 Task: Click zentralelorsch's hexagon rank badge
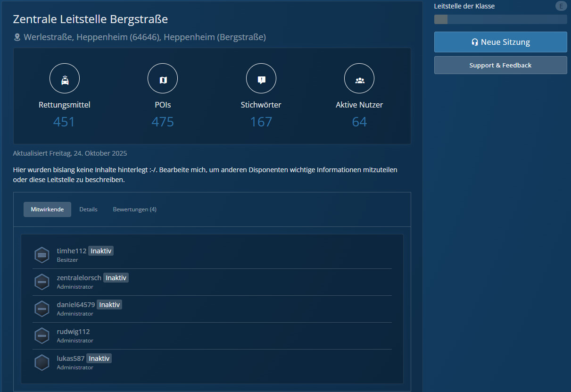click(42, 282)
